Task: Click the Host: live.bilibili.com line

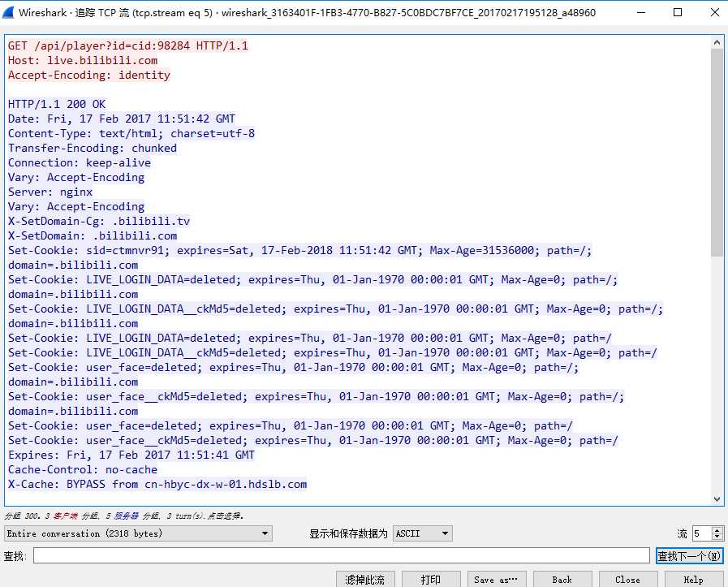Action: pyautogui.click(x=83, y=60)
